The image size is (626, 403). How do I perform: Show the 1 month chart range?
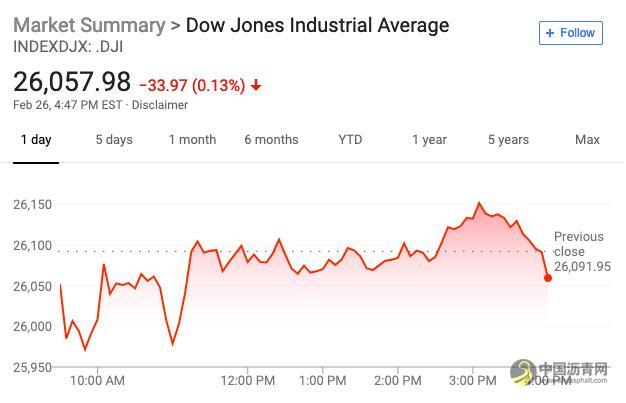[192, 140]
